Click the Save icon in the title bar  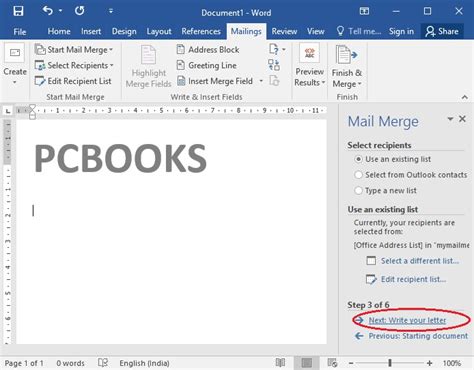click(x=18, y=11)
